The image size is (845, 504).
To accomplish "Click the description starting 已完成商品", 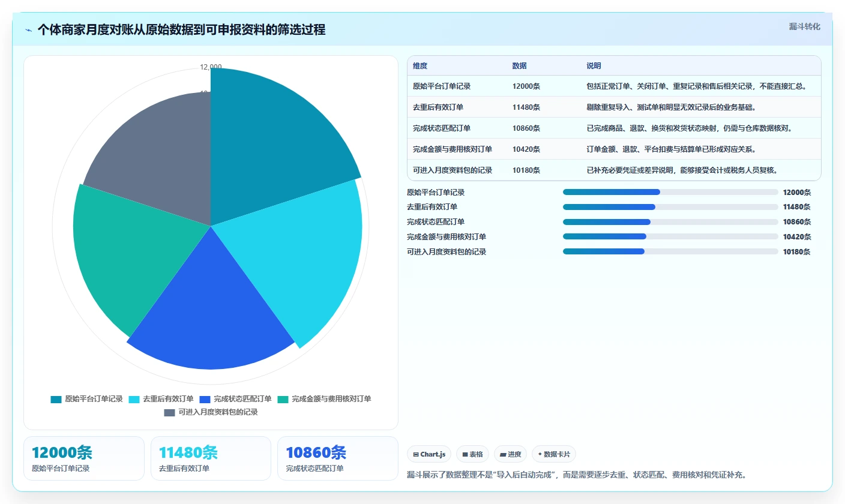I will click(689, 128).
